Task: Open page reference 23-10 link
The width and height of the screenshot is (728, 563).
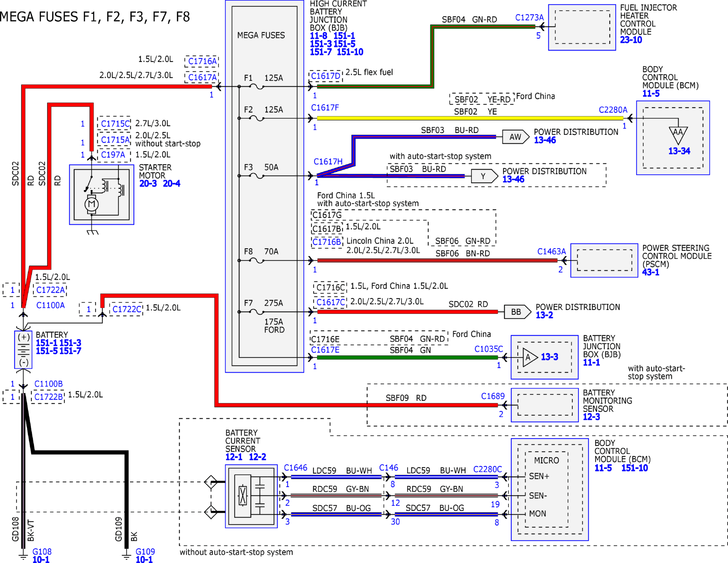Action: [631, 40]
